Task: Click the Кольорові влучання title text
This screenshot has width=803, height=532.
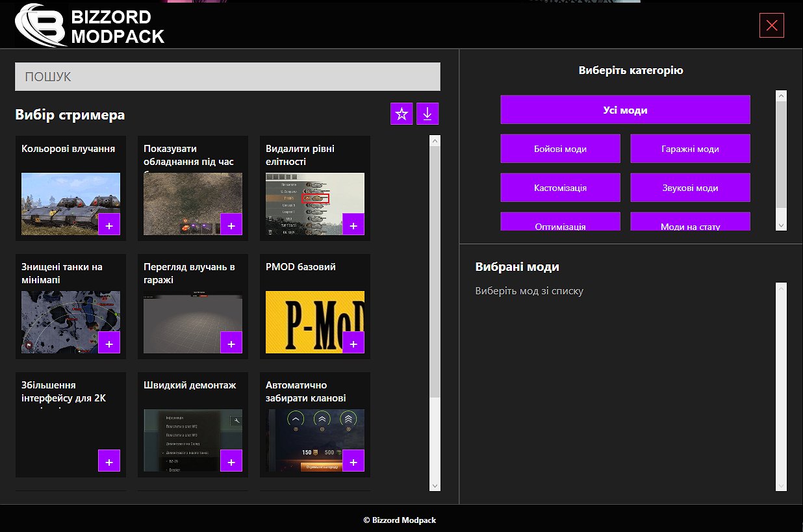Action: coord(68,149)
